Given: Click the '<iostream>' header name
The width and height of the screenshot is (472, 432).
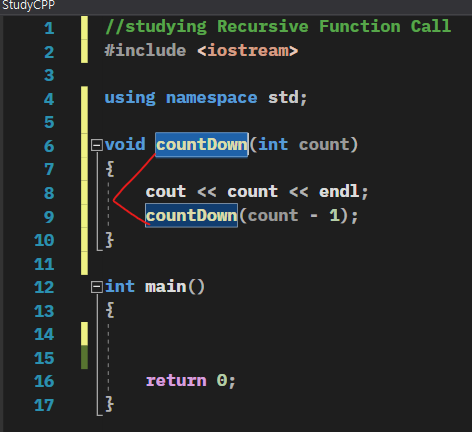Looking at the screenshot, I should [x=248, y=50].
